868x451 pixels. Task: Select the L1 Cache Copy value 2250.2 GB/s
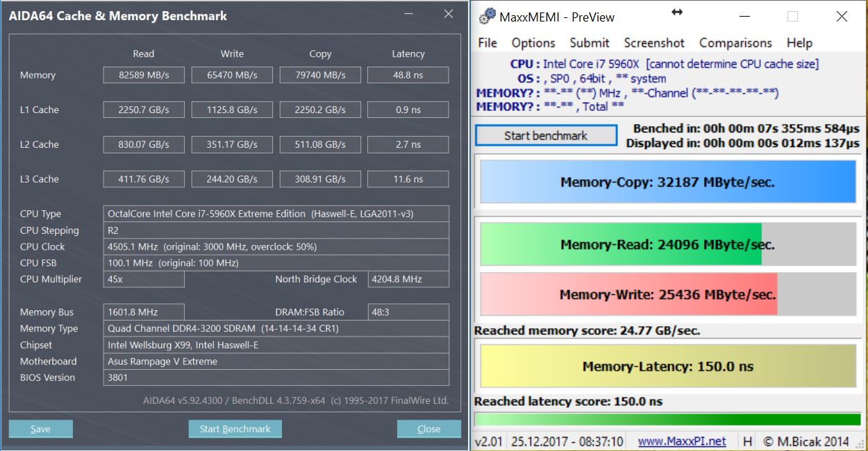click(320, 110)
